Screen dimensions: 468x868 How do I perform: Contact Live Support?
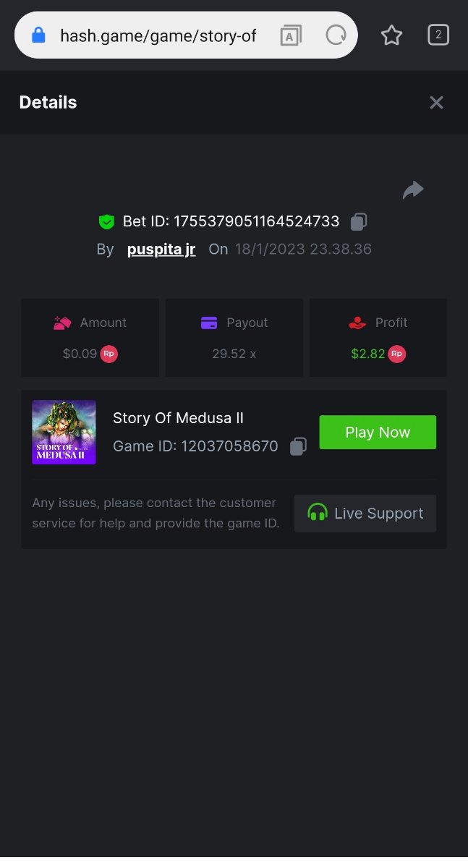click(365, 514)
